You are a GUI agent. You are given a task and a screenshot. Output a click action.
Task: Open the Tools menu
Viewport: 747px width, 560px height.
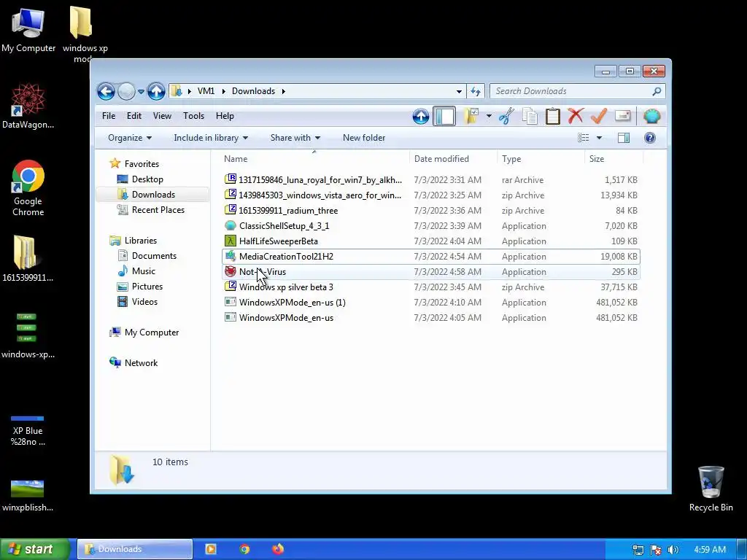point(193,116)
